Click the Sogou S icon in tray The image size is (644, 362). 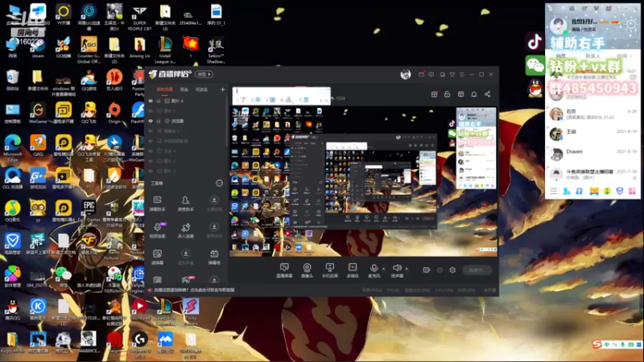(597, 344)
